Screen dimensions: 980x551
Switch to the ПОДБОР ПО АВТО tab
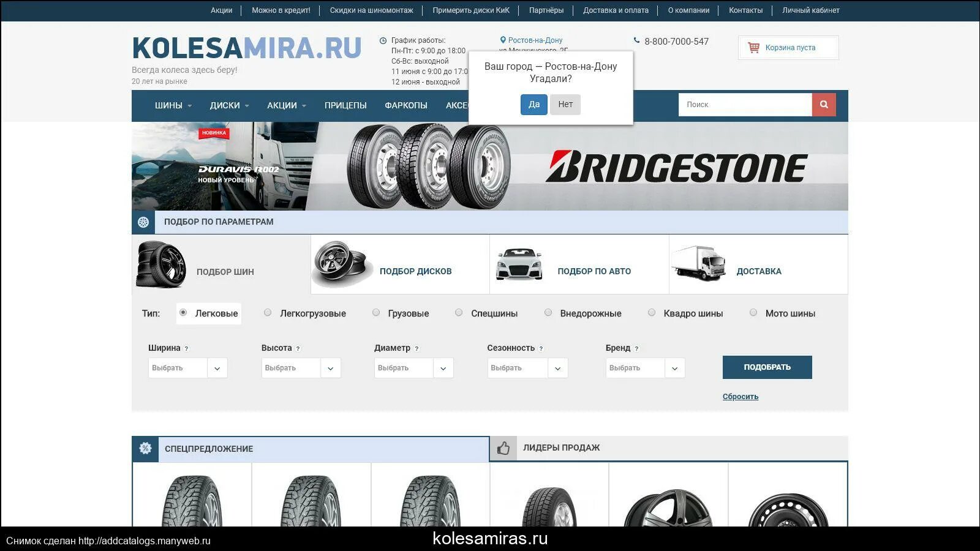(579, 264)
